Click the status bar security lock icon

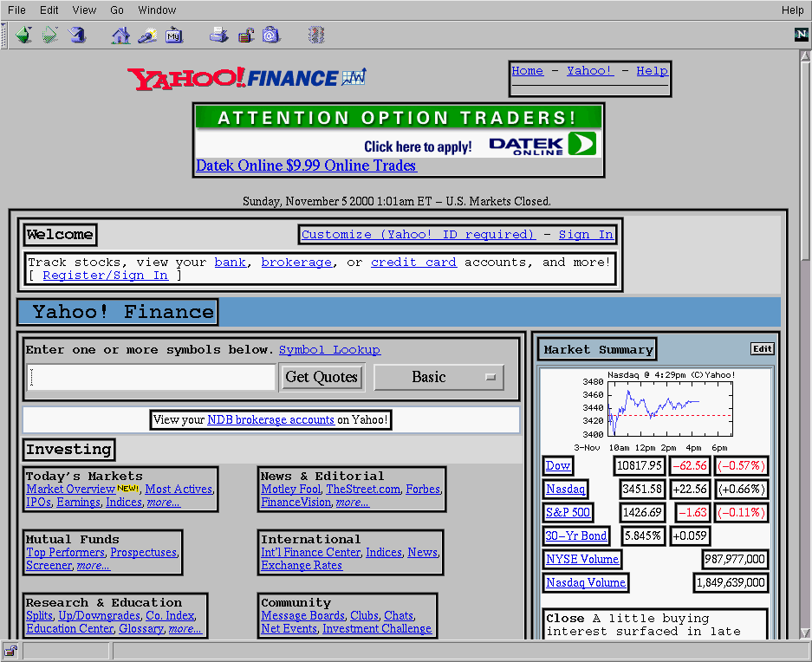tap(11, 651)
